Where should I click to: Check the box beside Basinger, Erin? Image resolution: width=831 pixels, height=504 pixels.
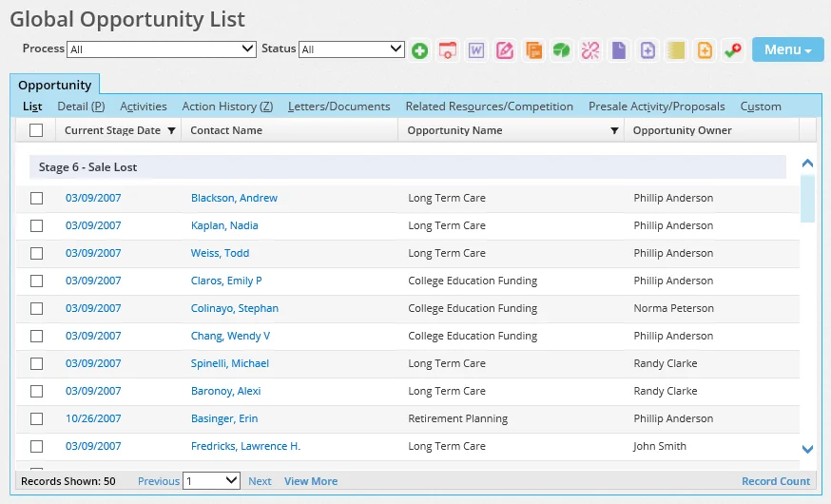(37, 419)
